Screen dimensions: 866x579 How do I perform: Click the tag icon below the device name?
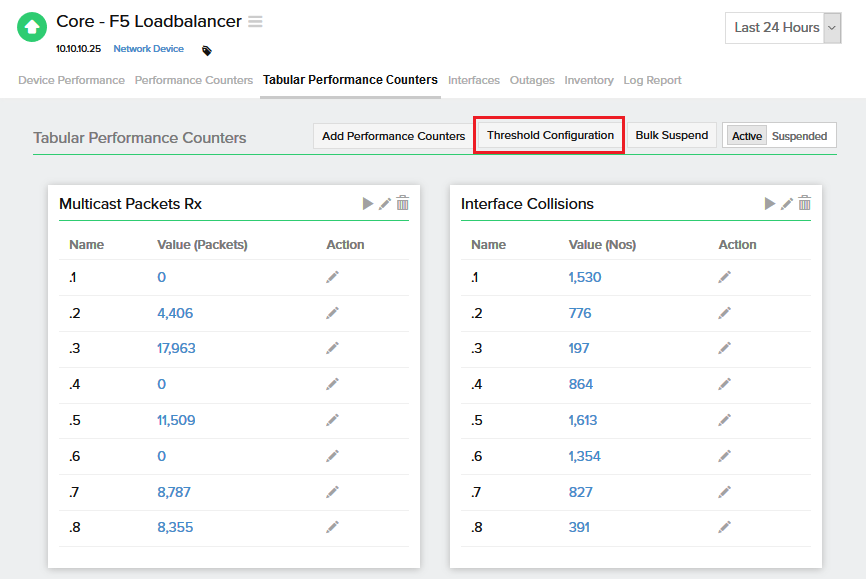[x=207, y=50]
